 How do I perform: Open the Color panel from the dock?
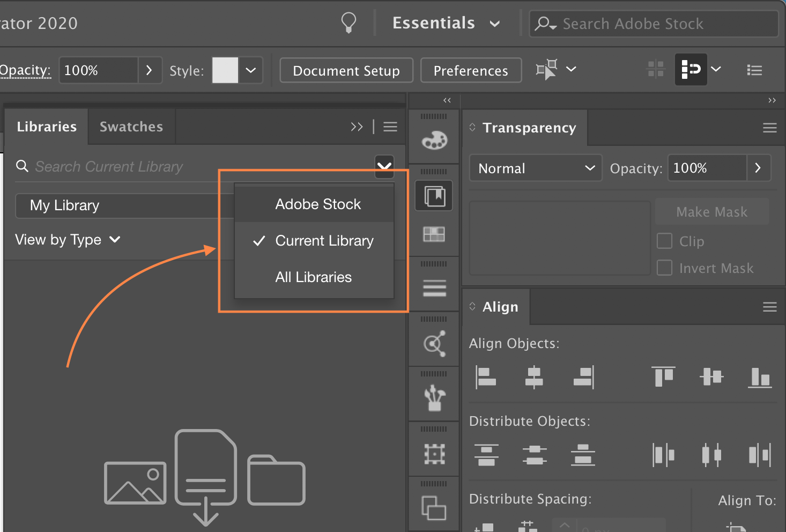point(434,139)
